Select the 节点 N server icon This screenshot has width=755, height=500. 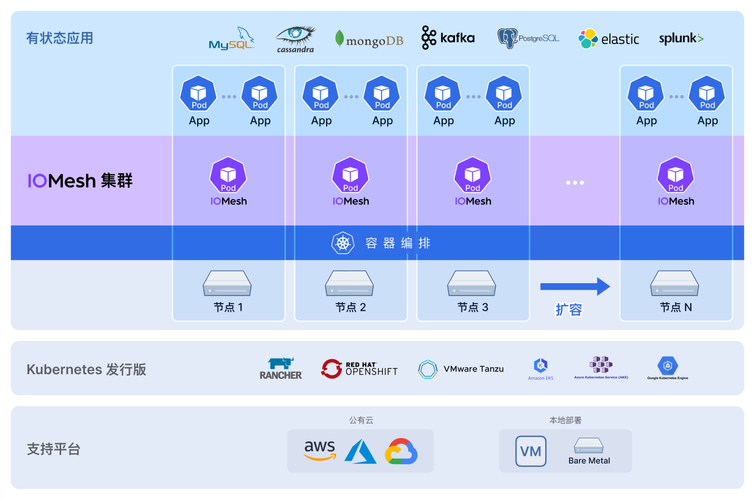[x=675, y=283]
